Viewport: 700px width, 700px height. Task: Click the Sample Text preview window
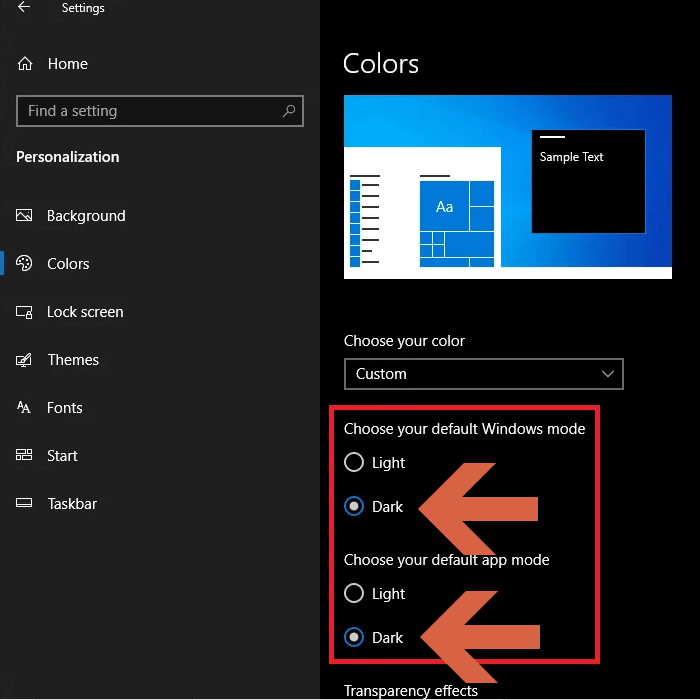[588, 181]
